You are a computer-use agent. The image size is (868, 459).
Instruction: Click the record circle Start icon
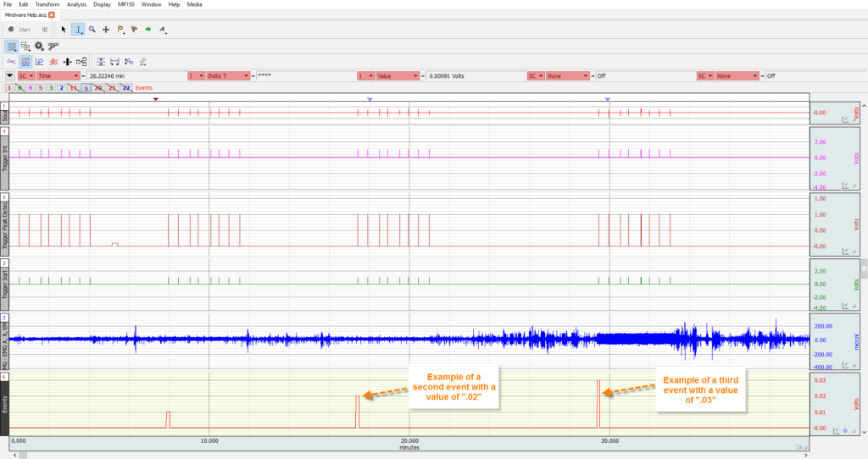point(11,30)
